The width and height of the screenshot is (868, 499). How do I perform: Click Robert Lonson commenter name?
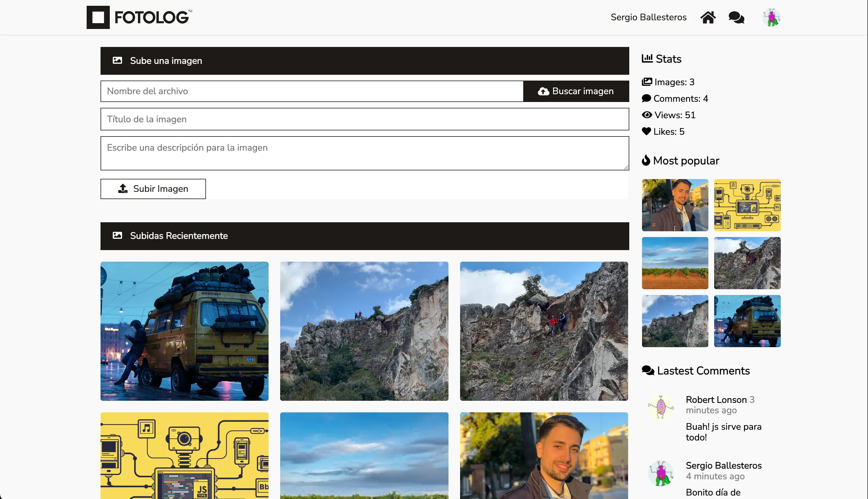click(716, 400)
